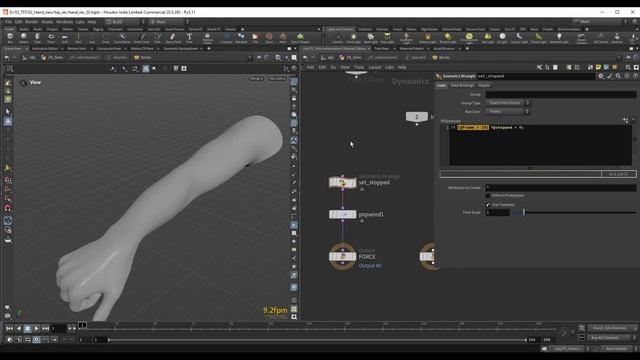640x360 pixels.
Task: Select the FORCE output node
Action: pos(342,256)
